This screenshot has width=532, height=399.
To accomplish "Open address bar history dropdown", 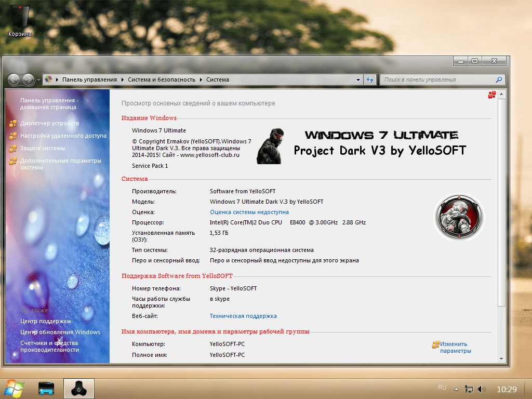I will click(358, 79).
